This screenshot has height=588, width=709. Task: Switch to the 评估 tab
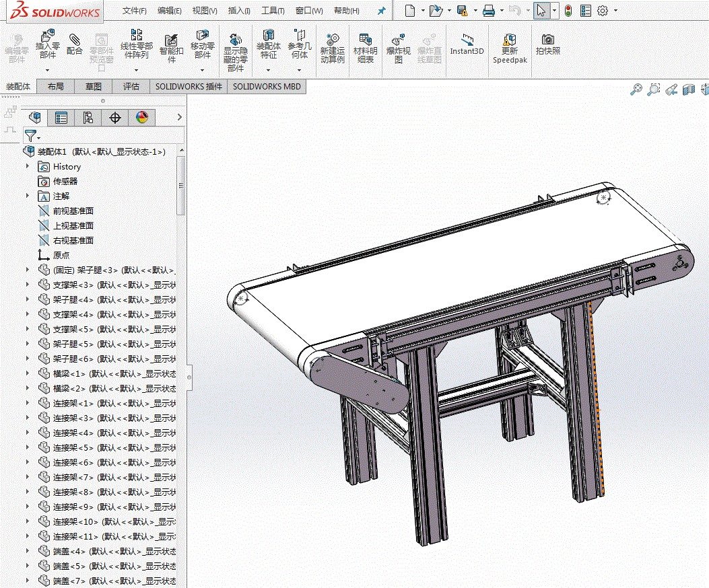(131, 86)
